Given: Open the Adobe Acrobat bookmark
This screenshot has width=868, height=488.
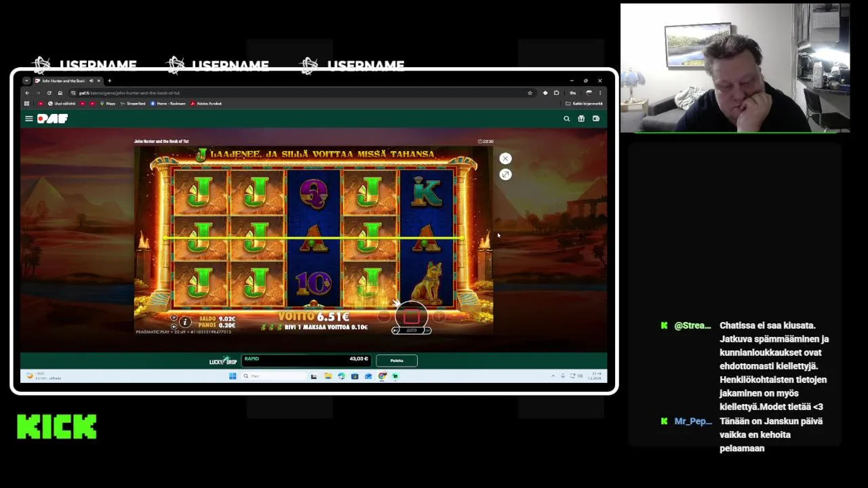Looking at the screenshot, I should click(x=206, y=104).
